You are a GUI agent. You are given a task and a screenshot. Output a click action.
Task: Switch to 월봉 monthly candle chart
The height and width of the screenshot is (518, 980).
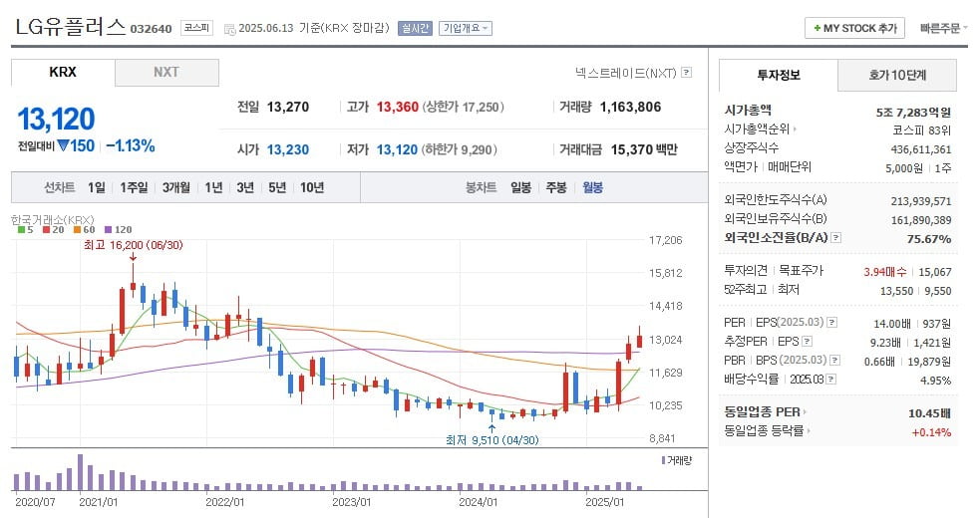pyautogui.click(x=592, y=187)
